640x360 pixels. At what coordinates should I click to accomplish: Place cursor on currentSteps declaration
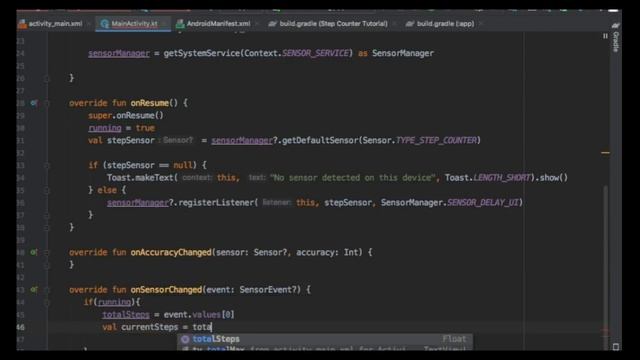(x=149, y=327)
